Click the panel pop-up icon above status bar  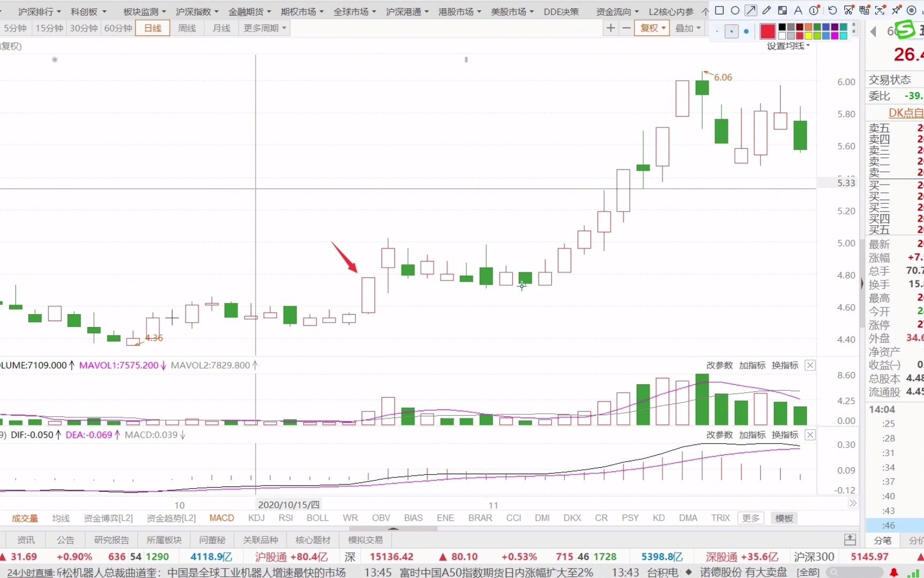pyautogui.click(x=850, y=539)
